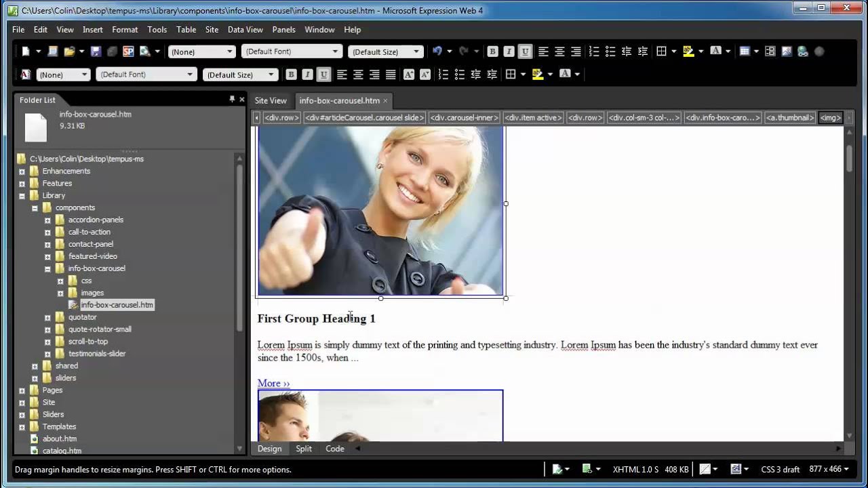868x488 pixels.
Task: Click the Save All icon
Action: coord(112,52)
